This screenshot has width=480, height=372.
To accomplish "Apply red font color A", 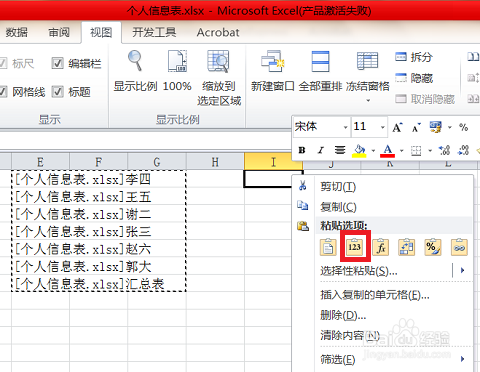I will pos(387,151).
